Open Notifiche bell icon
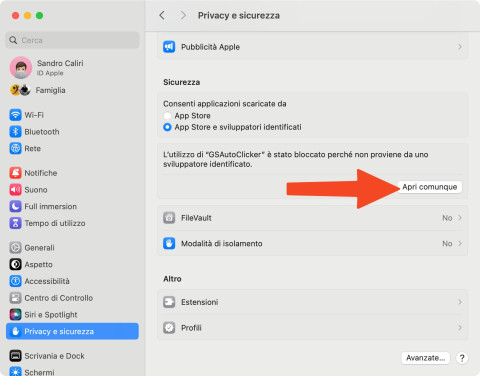480x376 pixels. pos(15,173)
